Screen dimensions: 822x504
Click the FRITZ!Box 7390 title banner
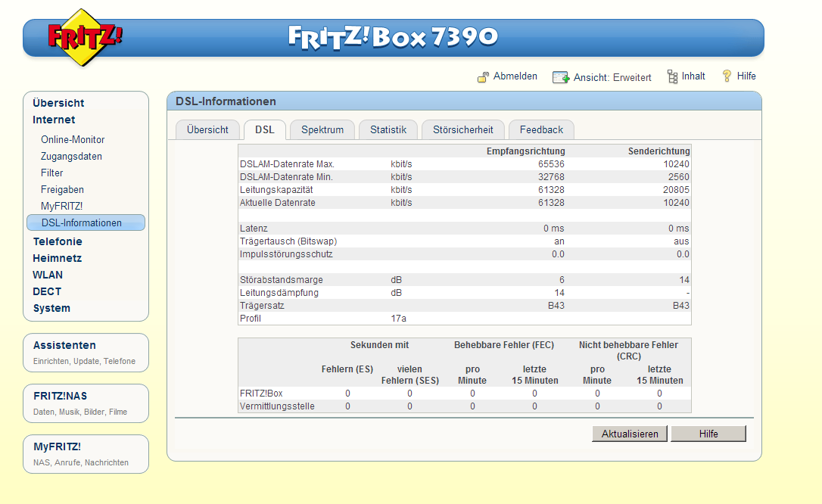pos(393,37)
